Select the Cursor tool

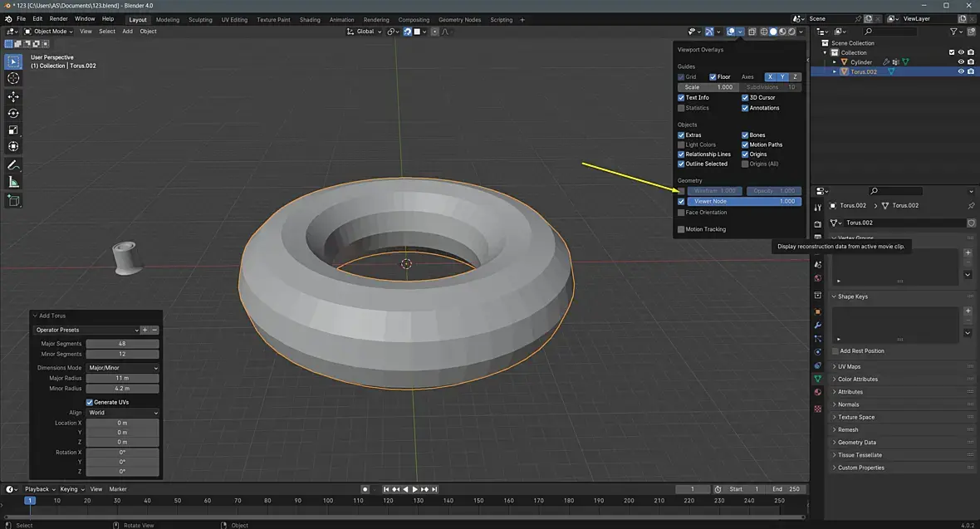[13, 78]
